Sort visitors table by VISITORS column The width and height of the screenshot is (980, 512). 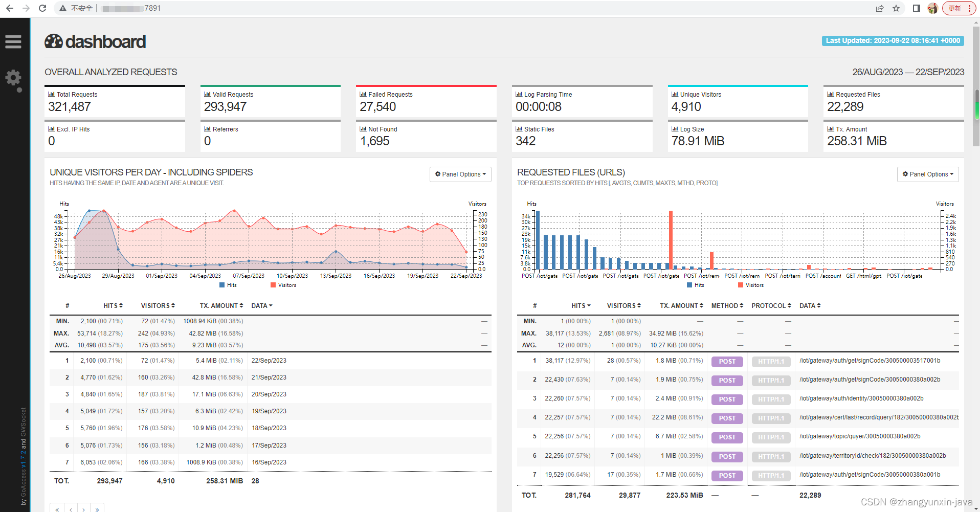tap(158, 306)
